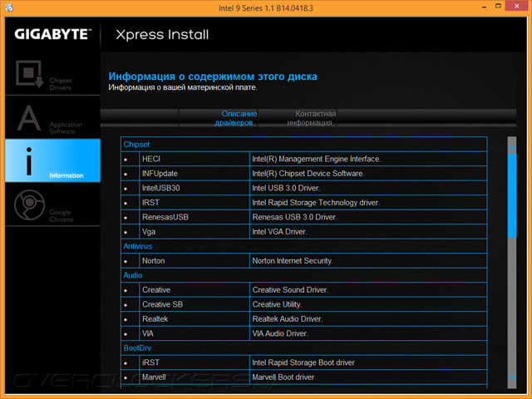This screenshot has width=532, height=399.
Task: Click the Xpress Install title
Action: point(162,35)
